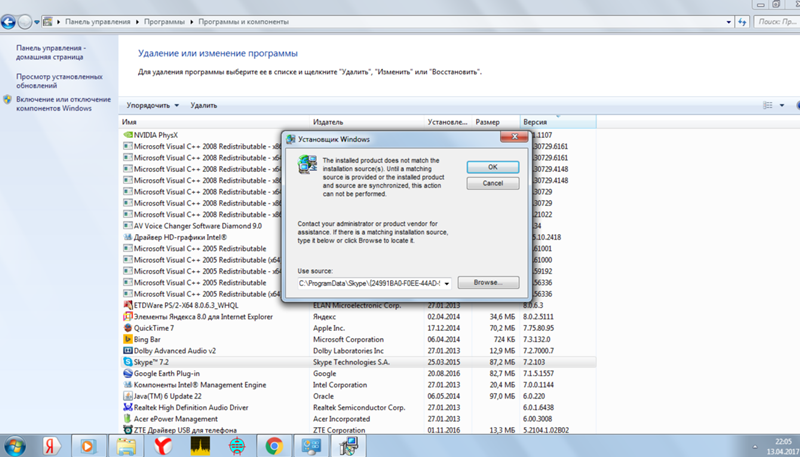This screenshot has height=457, width=800.
Task: Select ZTE Драйвер USB для телефона icon
Action: pos(128,430)
